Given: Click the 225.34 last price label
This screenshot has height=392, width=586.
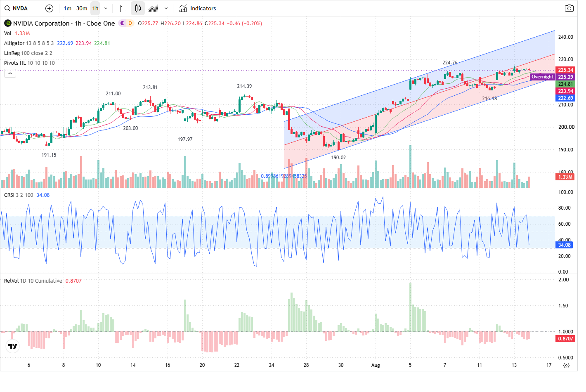Looking at the screenshot, I should 565,70.
